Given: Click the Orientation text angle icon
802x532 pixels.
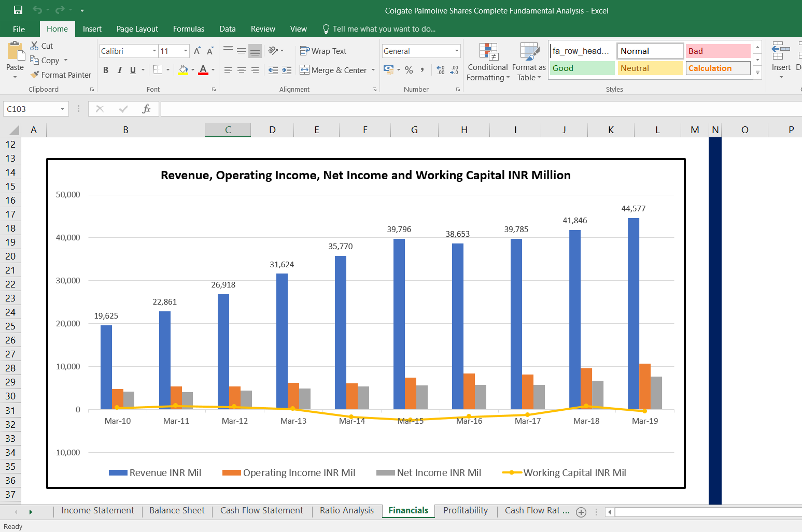Looking at the screenshot, I should click(273, 50).
